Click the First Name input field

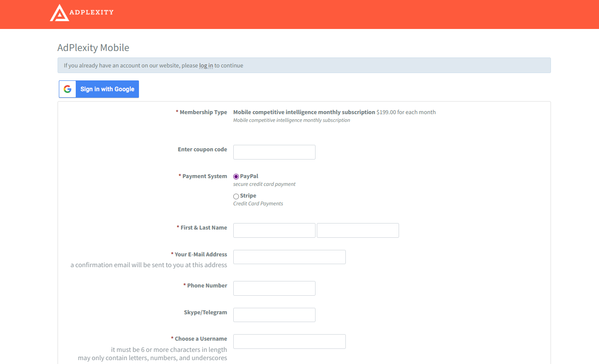tap(274, 230)
